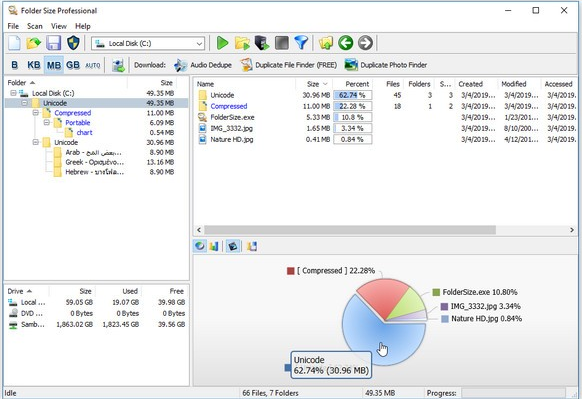
Task: Toggle size display to KB
Action: click(x=34, y=65)
